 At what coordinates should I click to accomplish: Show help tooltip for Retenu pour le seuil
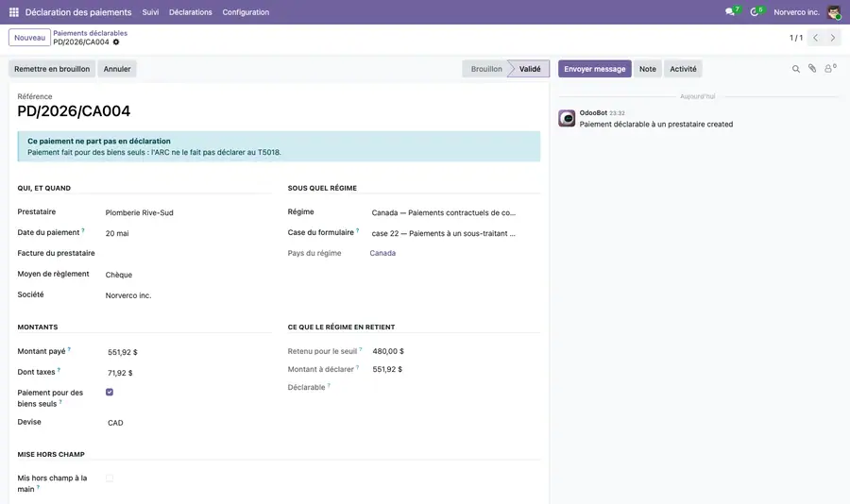click(361, 349)
